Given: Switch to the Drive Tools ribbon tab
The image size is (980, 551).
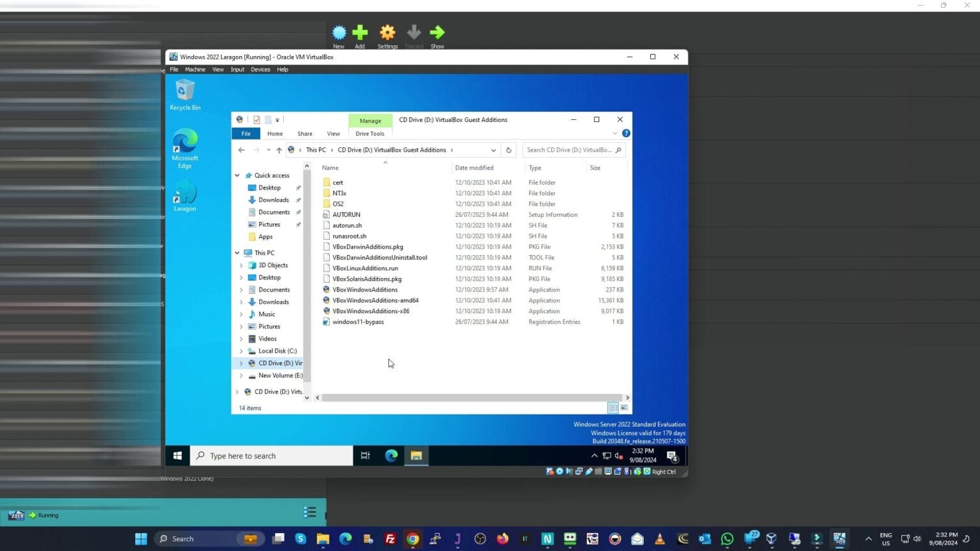Looking at the screenshot, I should tap(370, 133).
